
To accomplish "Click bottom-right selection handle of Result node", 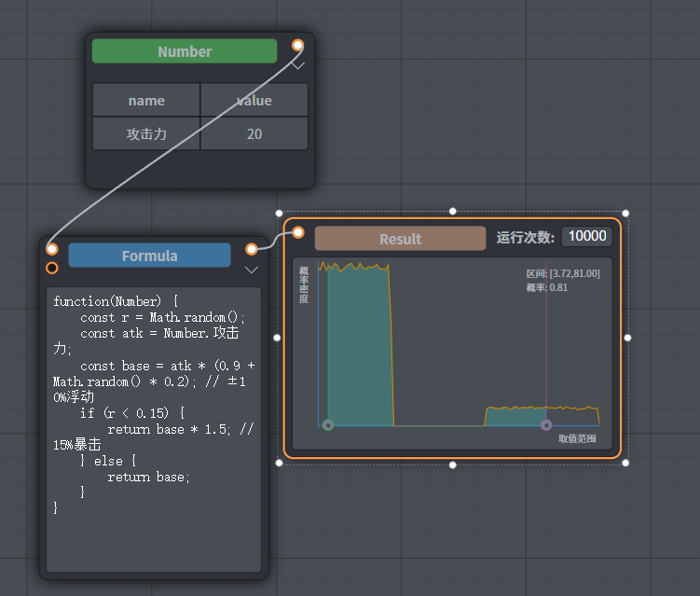I will (x=625, y=463).
